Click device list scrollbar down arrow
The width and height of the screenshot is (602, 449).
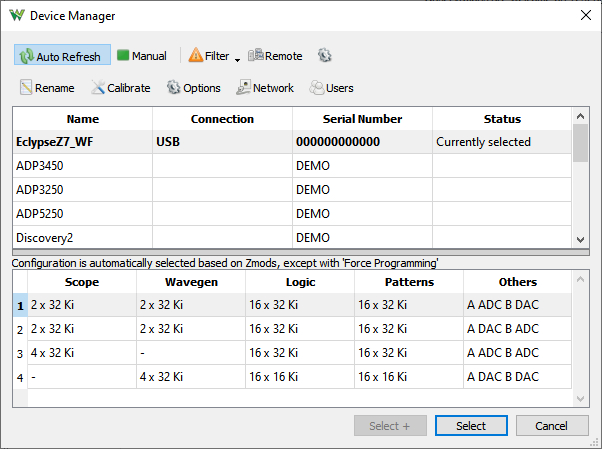[580, 240]
